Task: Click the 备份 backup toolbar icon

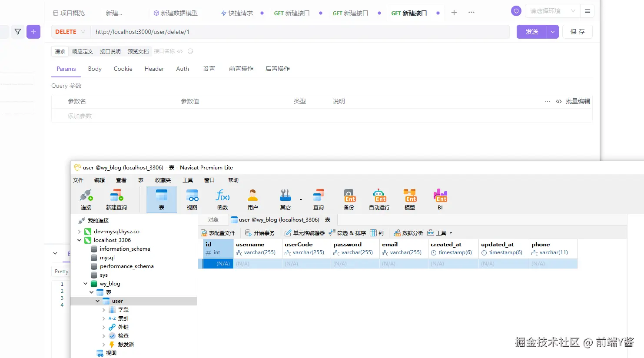Action: pyautogui.click(x=349, y=199)
